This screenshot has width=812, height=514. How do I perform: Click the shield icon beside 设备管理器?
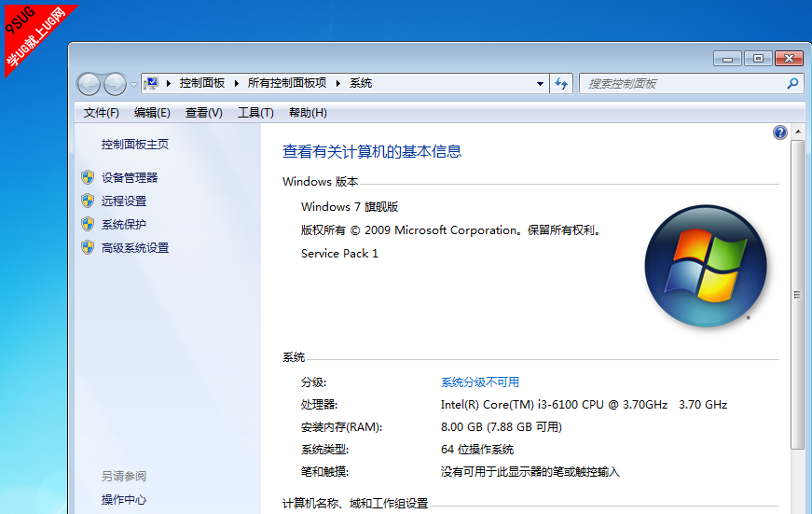[88, 178]
